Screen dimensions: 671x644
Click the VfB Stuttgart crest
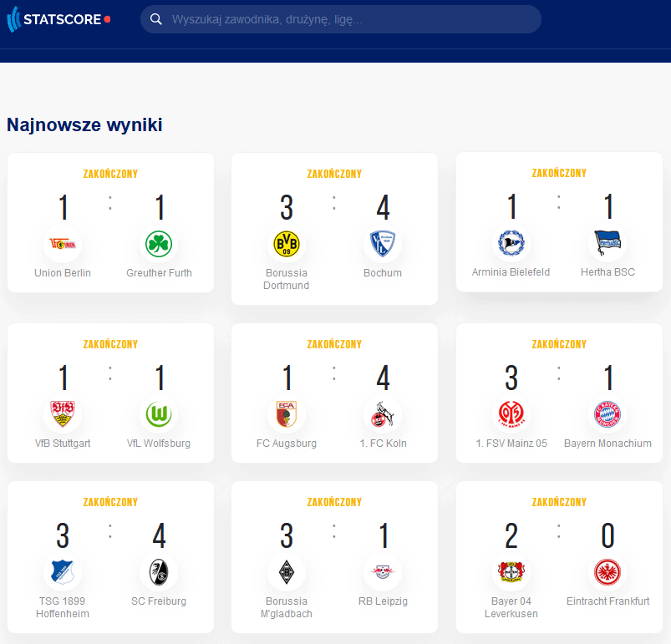[63, 414]
